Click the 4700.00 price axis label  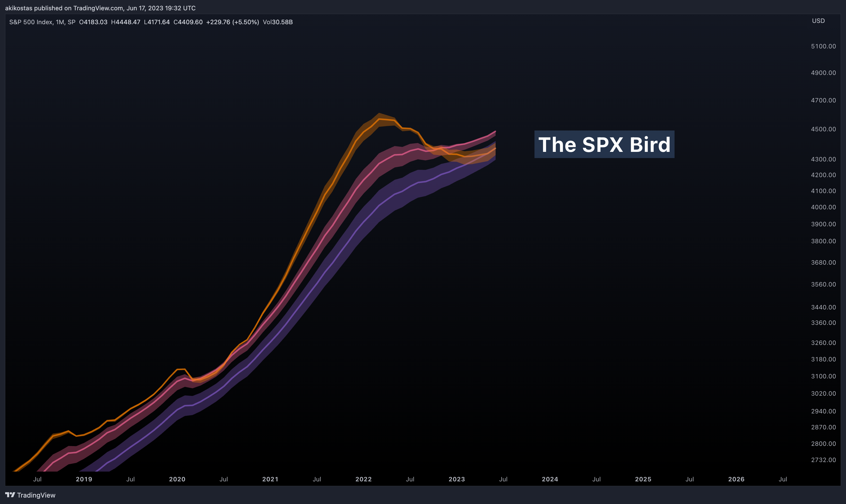tap(823, 100)
